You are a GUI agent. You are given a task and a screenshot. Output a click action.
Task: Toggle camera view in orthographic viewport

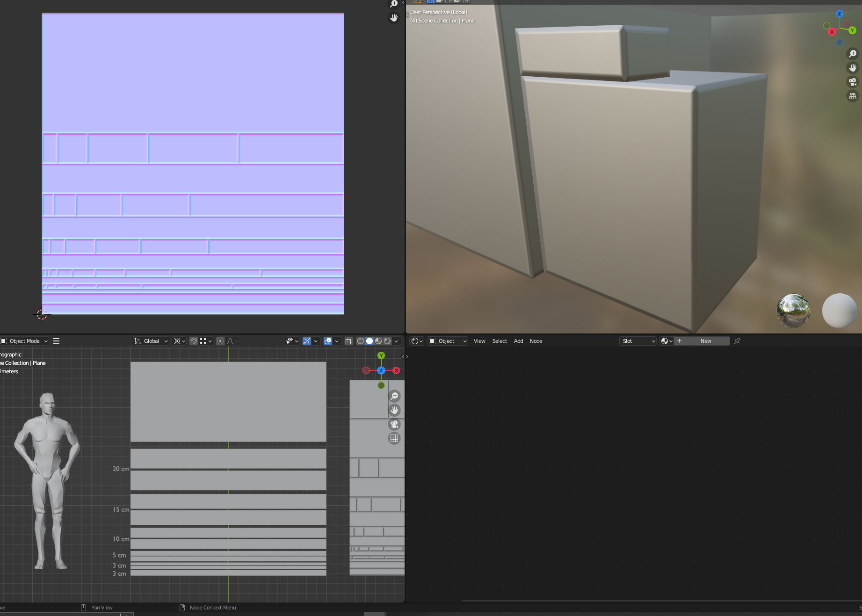pyautogui.click(x=394, y=424)
